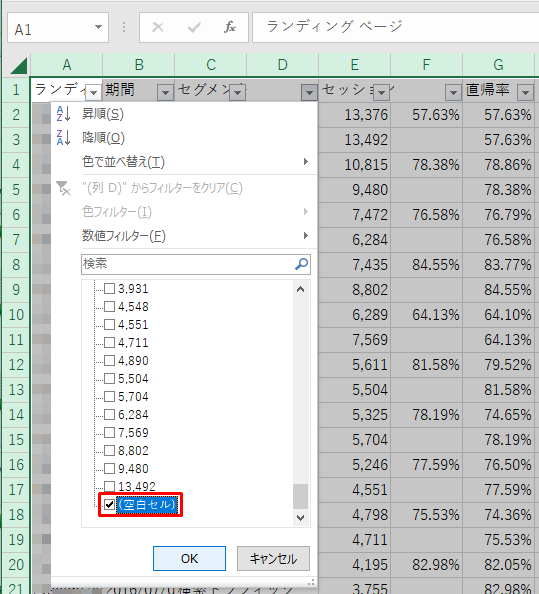
Task: Select column E header
Action: click(355, 65)
